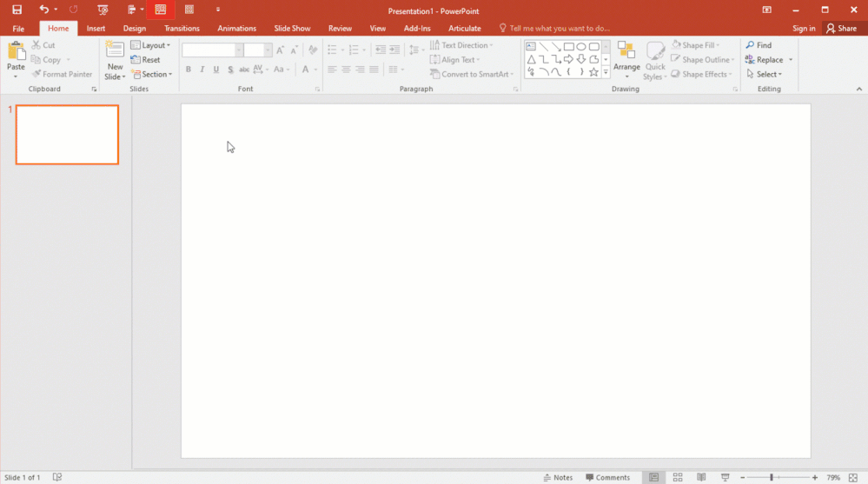Click the Save icon in the title bar

click(17, 10)
